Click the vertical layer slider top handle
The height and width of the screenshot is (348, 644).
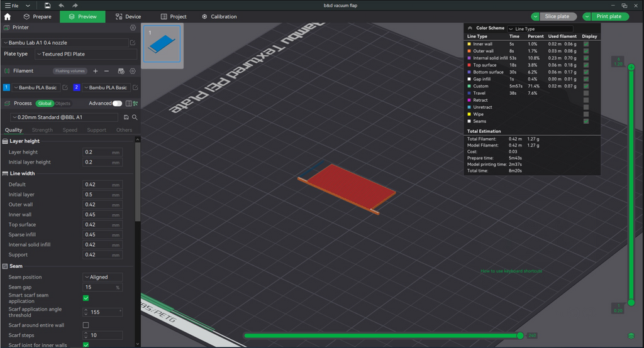tap(631, 67)
